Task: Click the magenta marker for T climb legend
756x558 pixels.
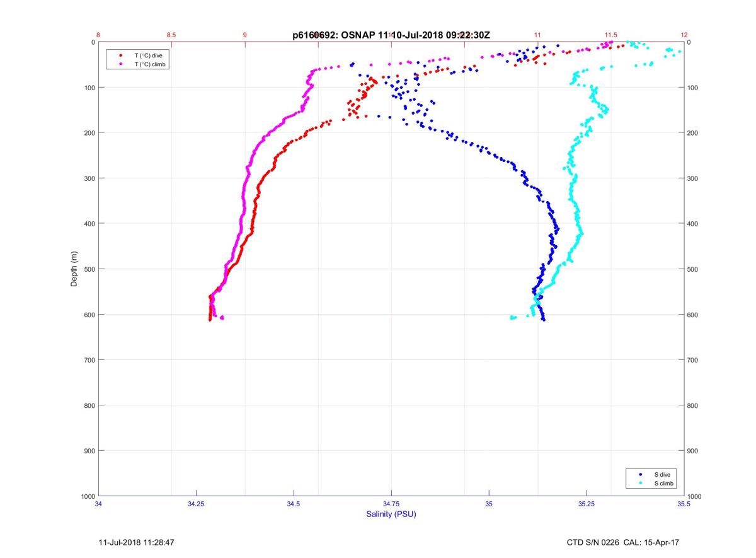Action: 120,64
